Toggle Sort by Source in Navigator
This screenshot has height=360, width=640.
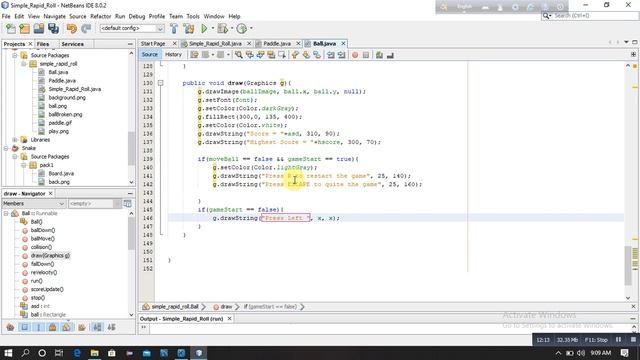[111, 327]
